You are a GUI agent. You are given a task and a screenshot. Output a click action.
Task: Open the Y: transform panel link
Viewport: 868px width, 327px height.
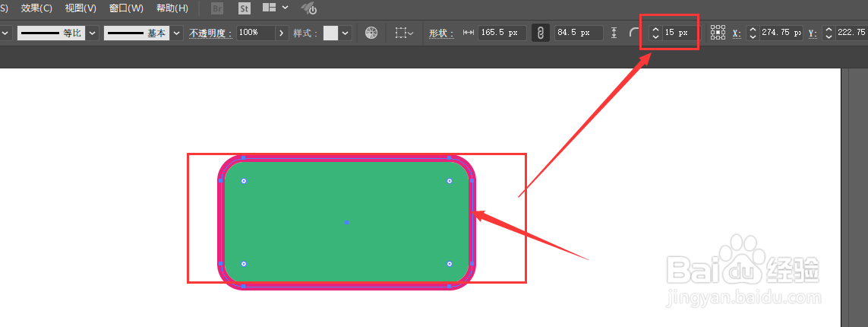pos(813,33)
